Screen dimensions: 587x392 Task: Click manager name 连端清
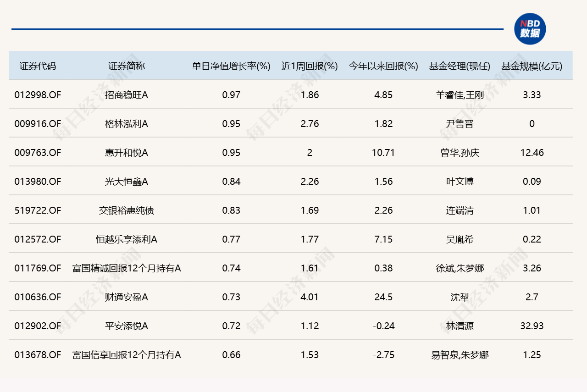tap(460, 210)
